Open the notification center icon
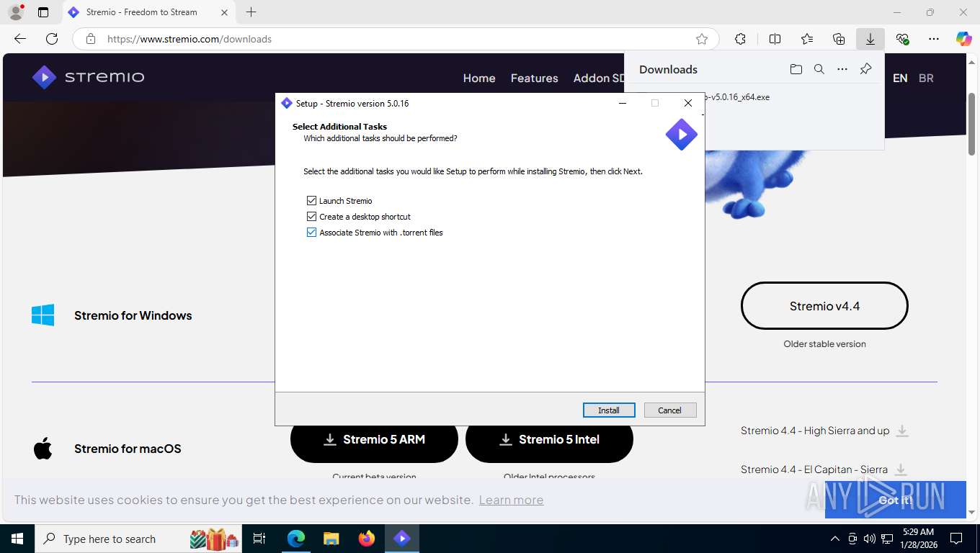The image size is (980, 553). pos(956,539)
